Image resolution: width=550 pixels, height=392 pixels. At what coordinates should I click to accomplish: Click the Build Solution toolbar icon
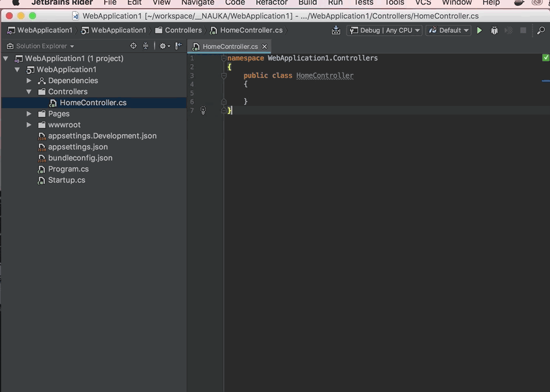click(335, 30)
